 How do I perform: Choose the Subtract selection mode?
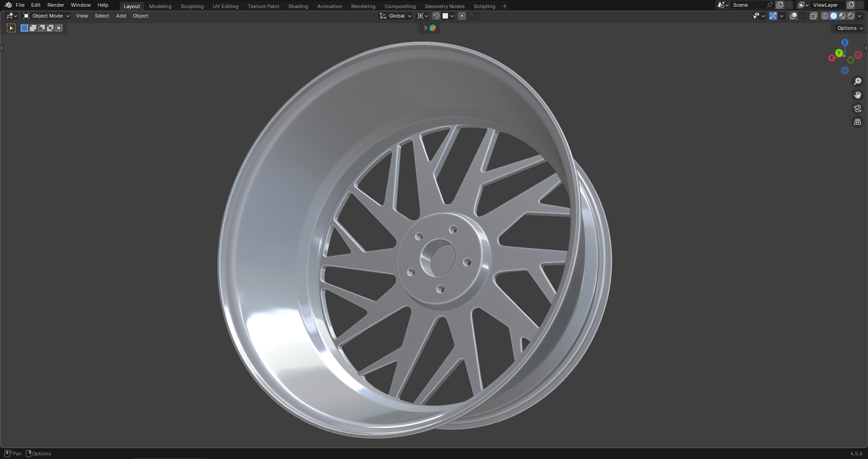point(42,28)
